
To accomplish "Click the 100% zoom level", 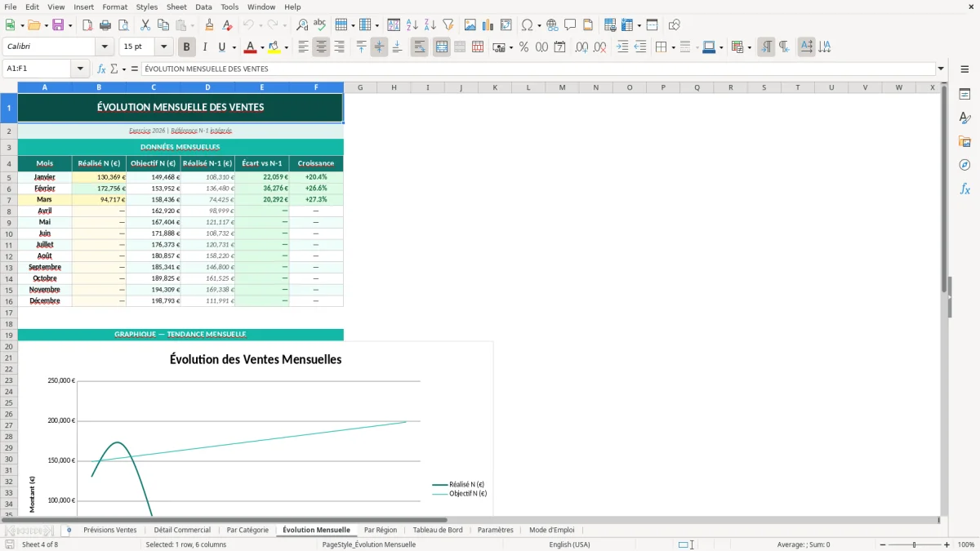I will click(966, 544).
